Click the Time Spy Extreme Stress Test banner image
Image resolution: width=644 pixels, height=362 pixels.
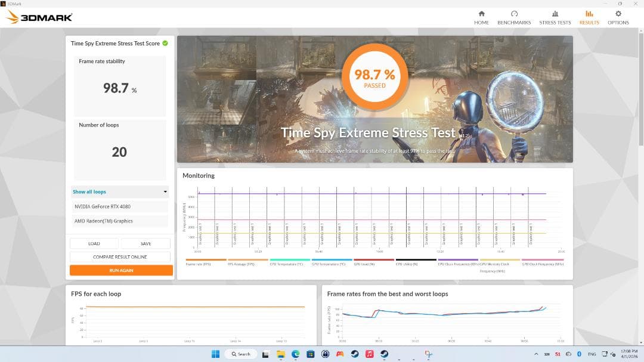point(374,99)
